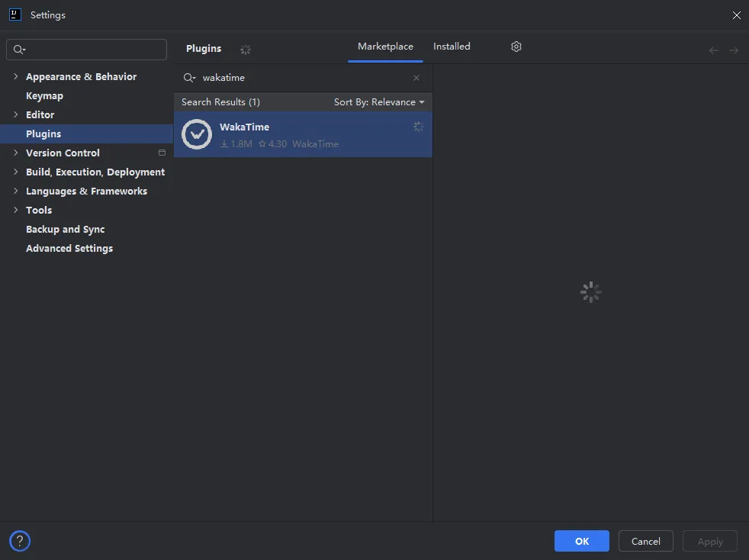Expand the Appearance & Behavior section

tap(15, 76)
